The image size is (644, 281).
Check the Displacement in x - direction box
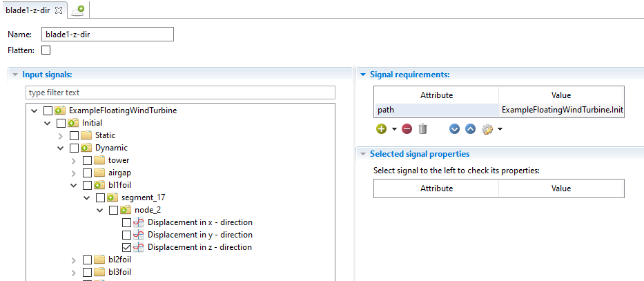coord(126,222)
